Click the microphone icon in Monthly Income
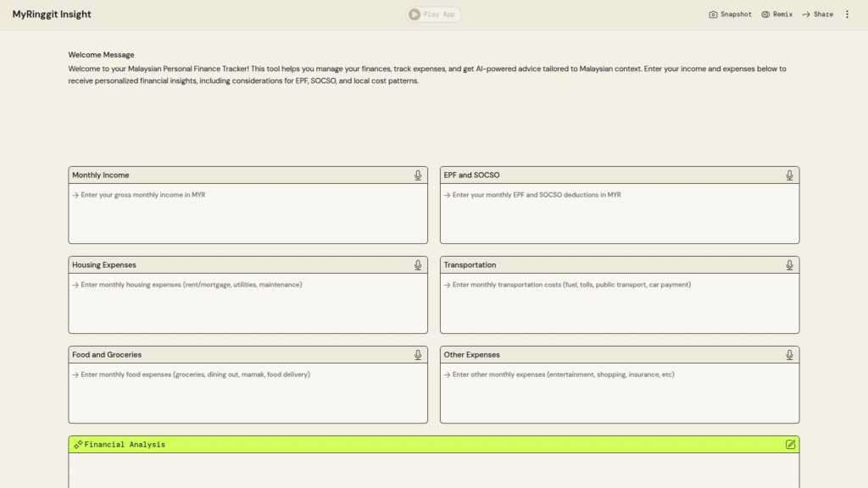This screenshot has width=868, height=488. click(418, 175)
